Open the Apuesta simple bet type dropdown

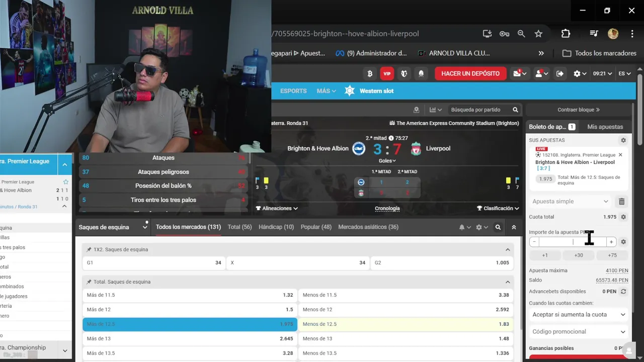[571, 201]
